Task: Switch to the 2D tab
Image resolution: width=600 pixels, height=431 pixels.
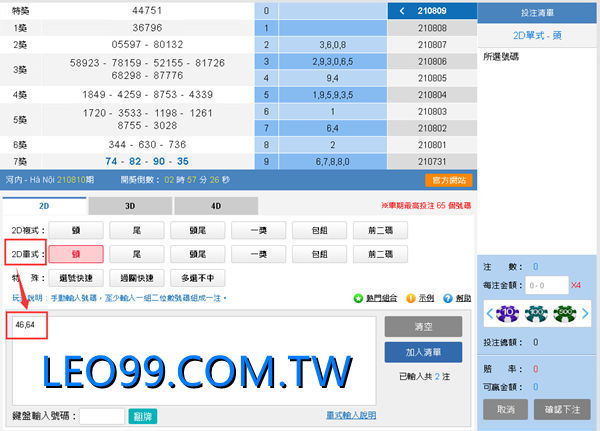Action: click(44, 206)
